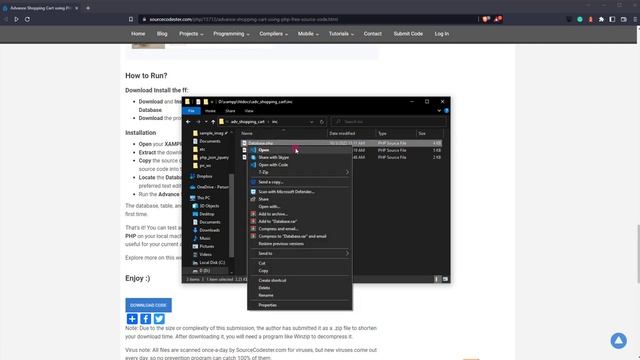Open the Programming dropdown menu
Viewport: 640px width, 360px height.
pos(231,34)
